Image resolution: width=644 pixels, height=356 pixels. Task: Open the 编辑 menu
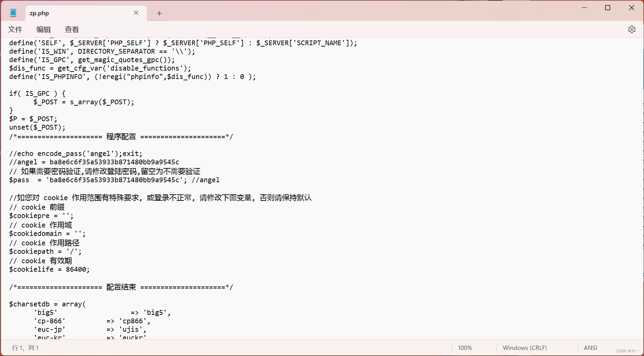pos(44,29)
